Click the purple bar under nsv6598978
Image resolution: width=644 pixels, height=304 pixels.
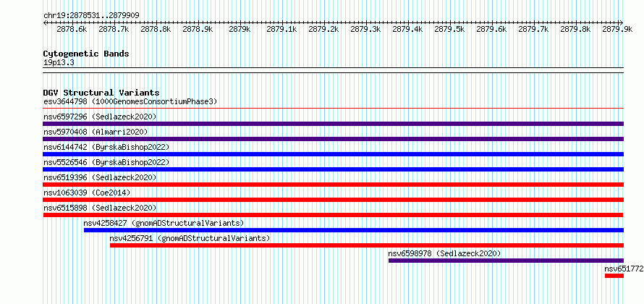click(506, 261)
